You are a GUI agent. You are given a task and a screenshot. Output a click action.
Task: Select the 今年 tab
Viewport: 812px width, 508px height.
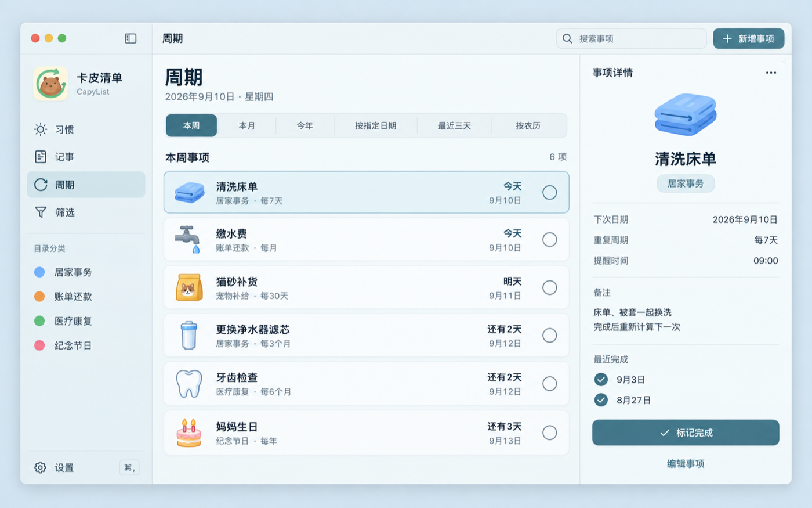(304, 125)
